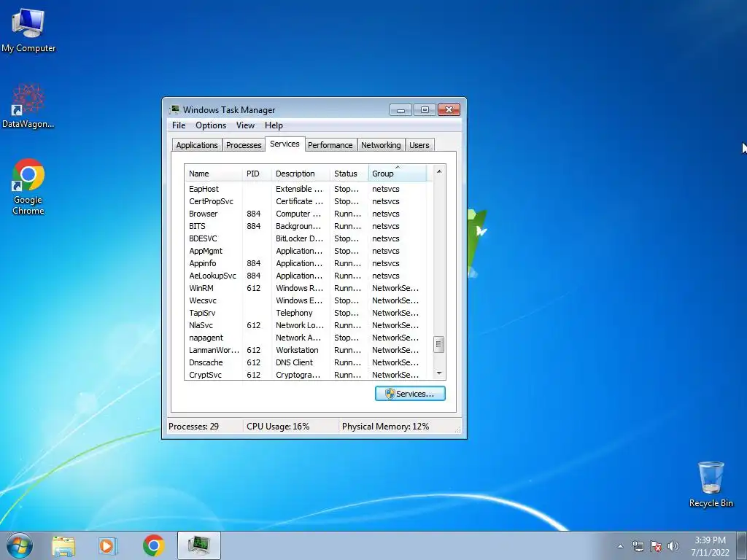Viewport: 747px width, 560px height.
Task: Select the CryptSvc service row
Action: (x=306, y=375)
